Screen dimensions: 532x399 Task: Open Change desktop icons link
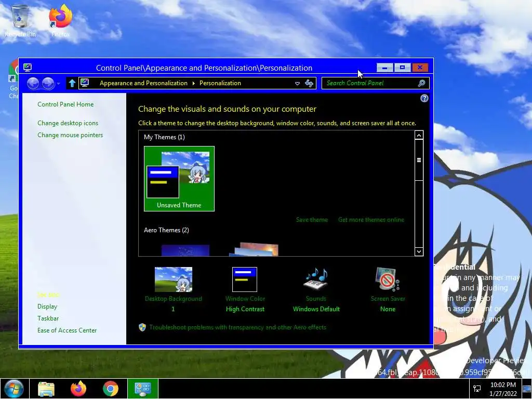click(x=68, y=123)
